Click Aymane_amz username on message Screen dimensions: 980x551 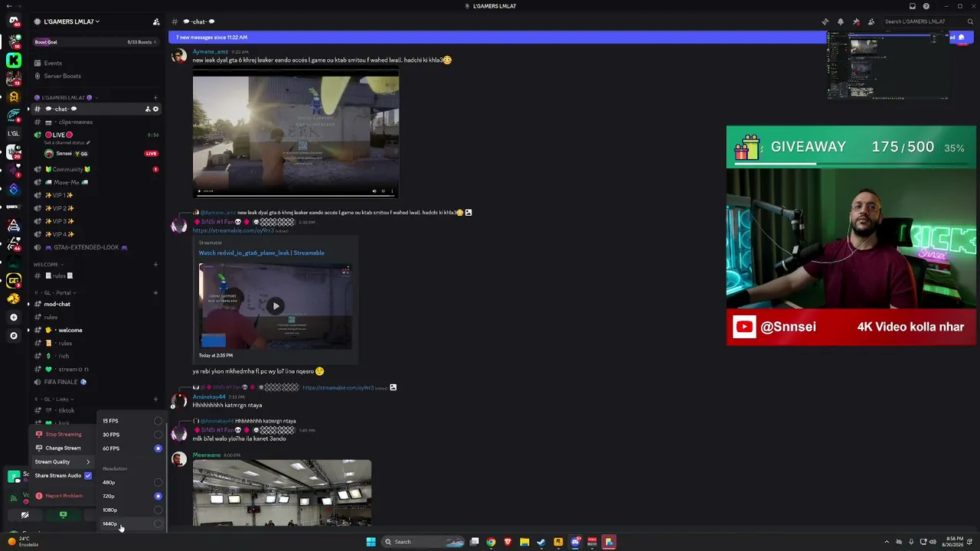pos(211,51)
